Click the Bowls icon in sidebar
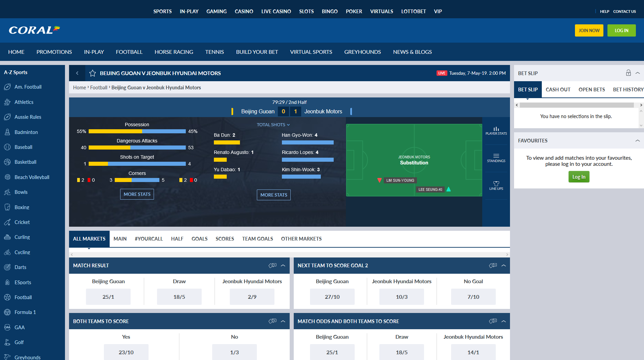Screen dimensions: 644x360 click(x=7, y=192)
